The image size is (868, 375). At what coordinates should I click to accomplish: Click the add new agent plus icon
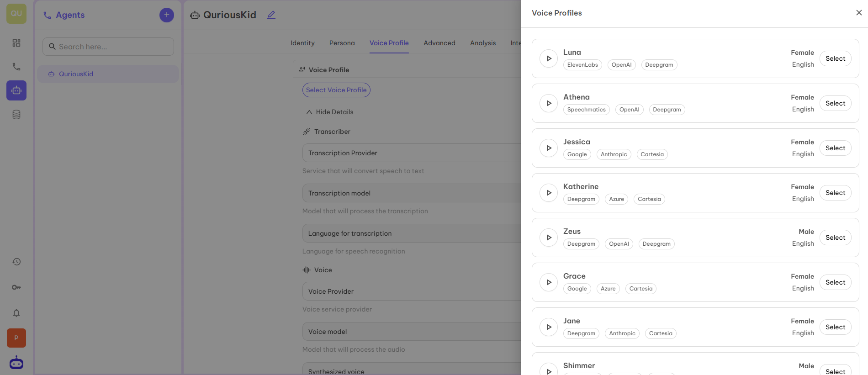tap(166, 15)
